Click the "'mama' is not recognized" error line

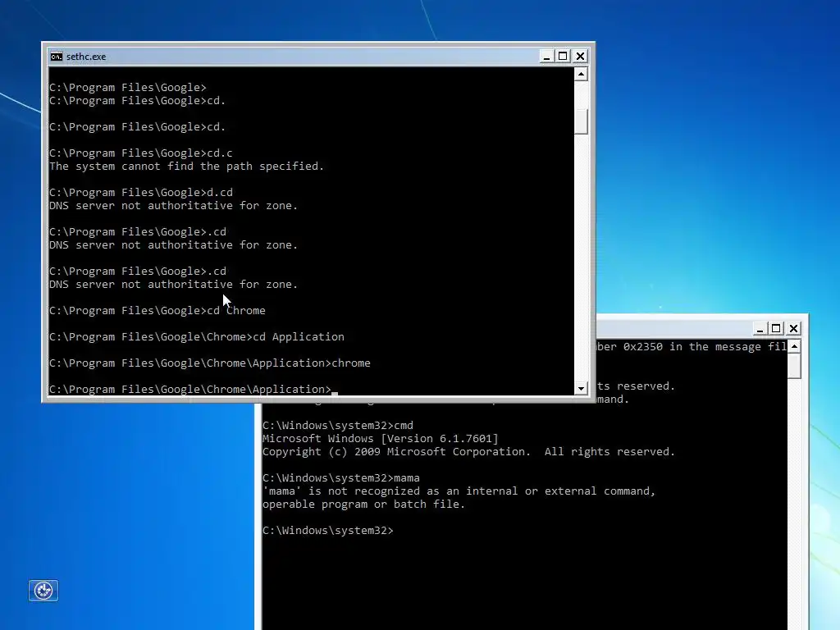(x=459, y=491)
